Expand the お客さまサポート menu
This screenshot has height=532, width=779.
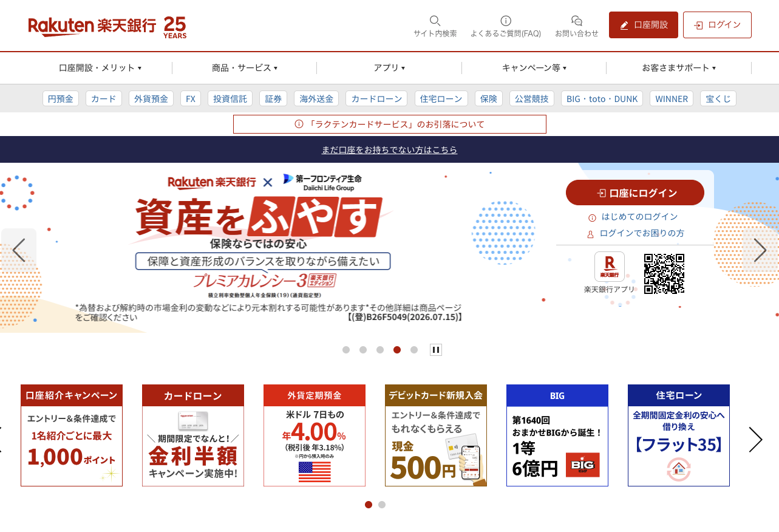click(x=679, y=68)
